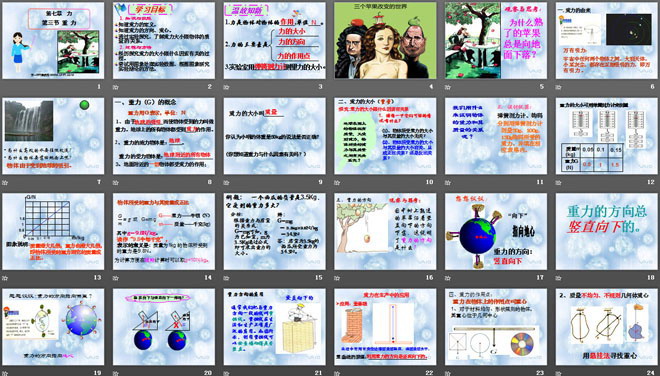This screenshot has width=660, height=376.
Task: Select slide 1 title thumbnail with teacher
Action: 53,40
